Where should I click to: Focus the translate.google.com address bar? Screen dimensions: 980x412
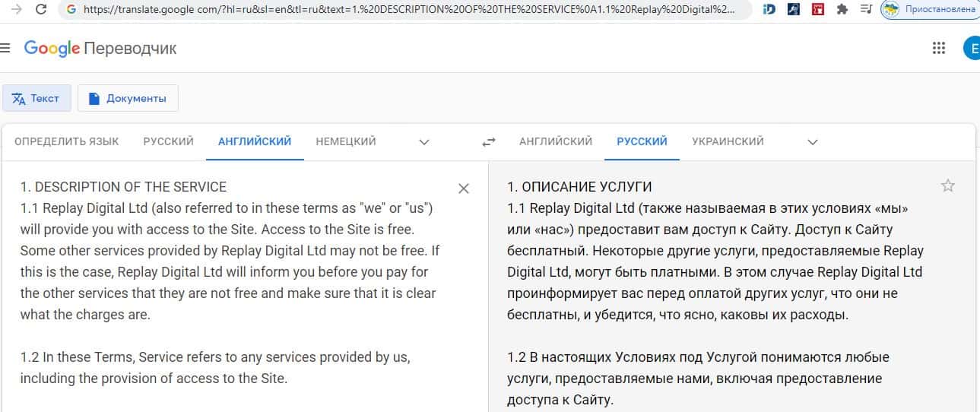pyautogui.click(x=409, y=11)
